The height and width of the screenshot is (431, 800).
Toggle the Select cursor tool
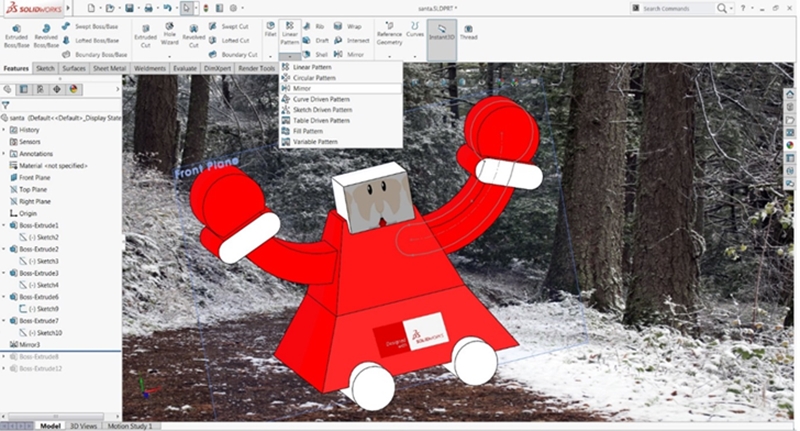[187, 8]
